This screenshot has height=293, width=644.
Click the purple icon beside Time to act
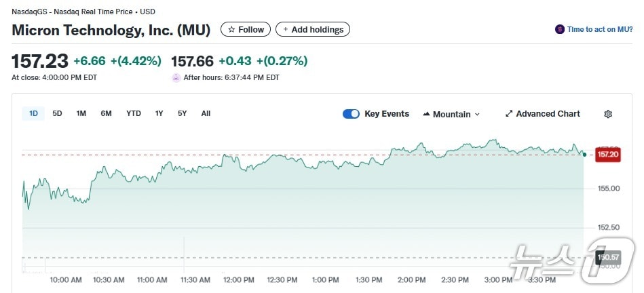(560, 29)
